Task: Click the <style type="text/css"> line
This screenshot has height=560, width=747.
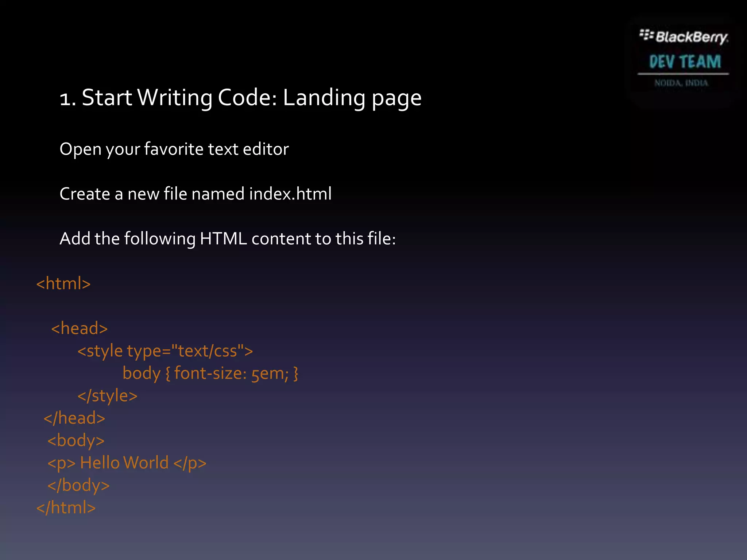Action: click(165, 351)
